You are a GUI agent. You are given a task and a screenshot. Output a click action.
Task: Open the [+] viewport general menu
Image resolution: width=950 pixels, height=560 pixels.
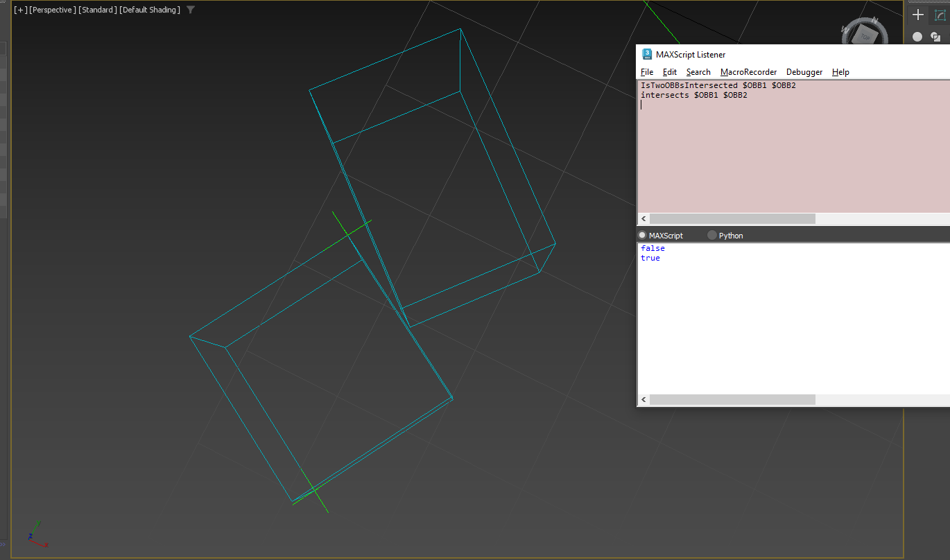[x=19, y=10]
